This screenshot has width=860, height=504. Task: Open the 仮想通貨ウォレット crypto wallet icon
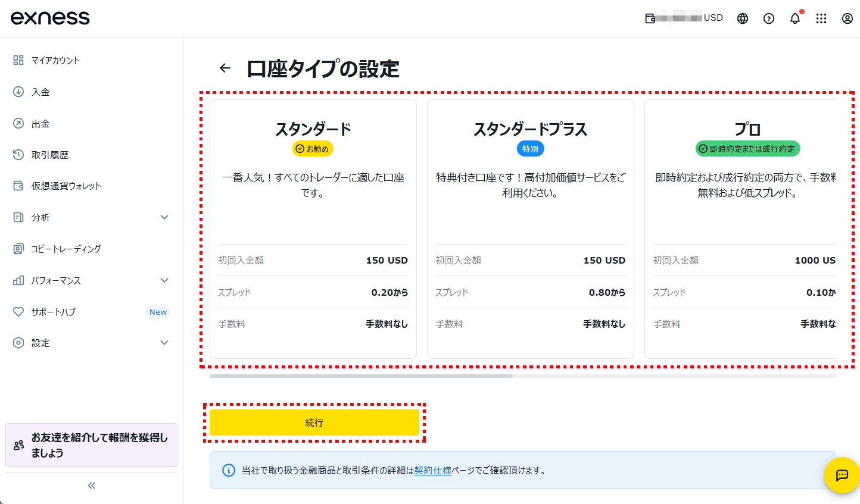pos(18,186)
